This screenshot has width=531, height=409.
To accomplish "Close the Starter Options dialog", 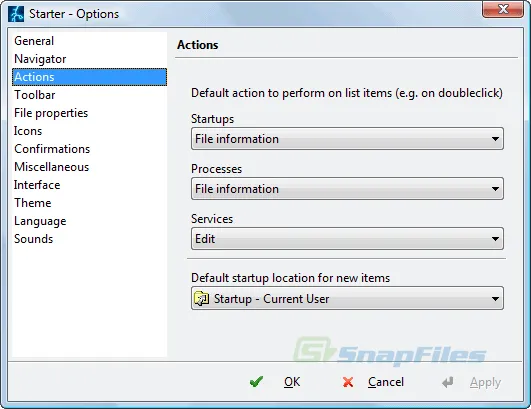I will (503, 9).
